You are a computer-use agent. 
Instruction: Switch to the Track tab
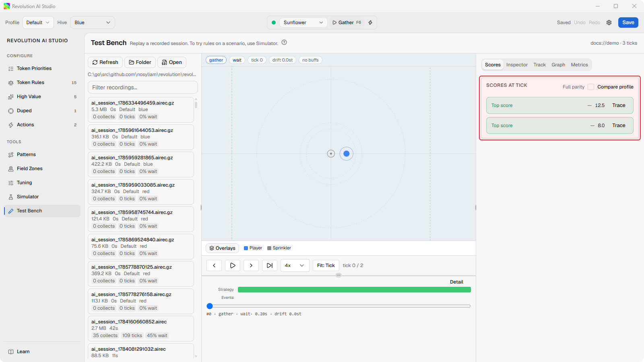click(539, 65)
